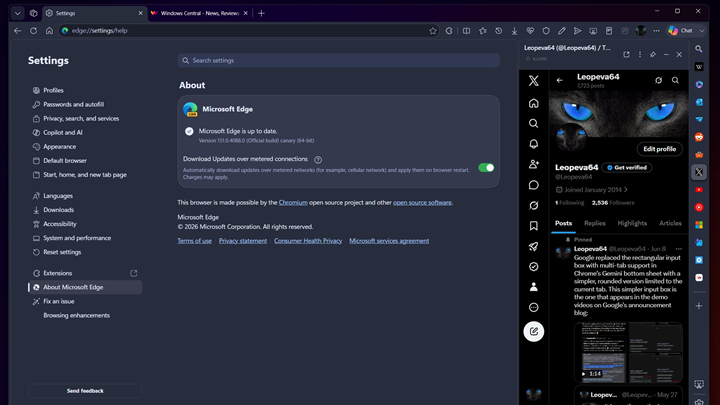Viewport: 720px width, 405px height.
Task: Open the Chromium link
Action: [x=293, y=202]
